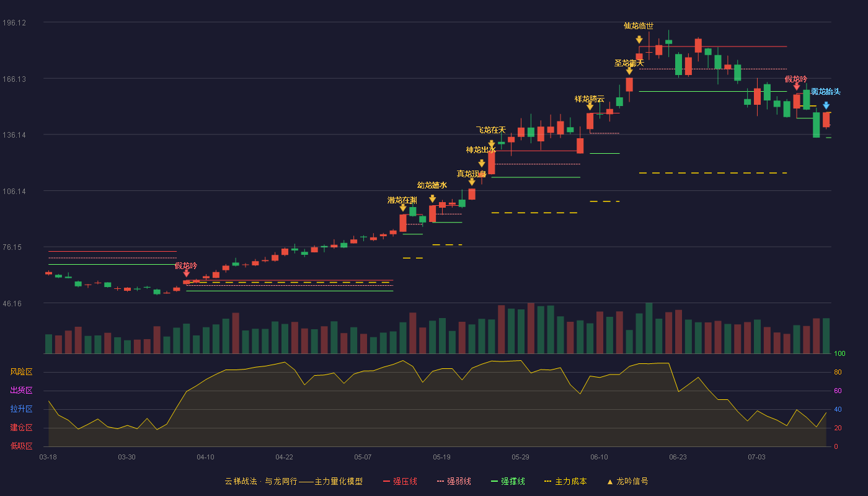Screen dimensions: 868x496
Task: Click the 神龙出水 signal arrow
Action: click(482, 164)
